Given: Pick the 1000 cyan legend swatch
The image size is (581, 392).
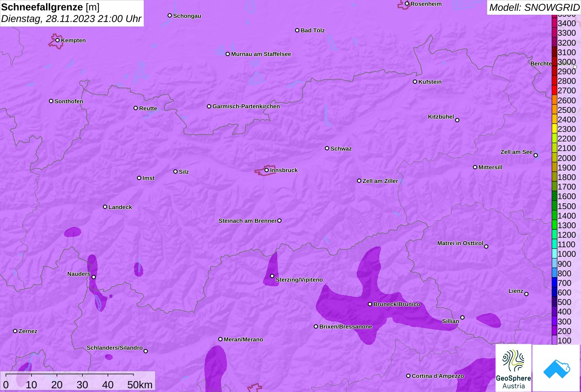Looking at the screenshot, I should pos(554,254).
